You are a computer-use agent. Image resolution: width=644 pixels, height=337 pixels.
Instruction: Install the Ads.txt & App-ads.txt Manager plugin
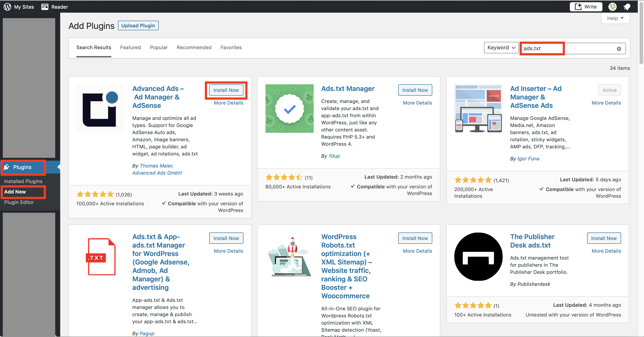(226, 238)
